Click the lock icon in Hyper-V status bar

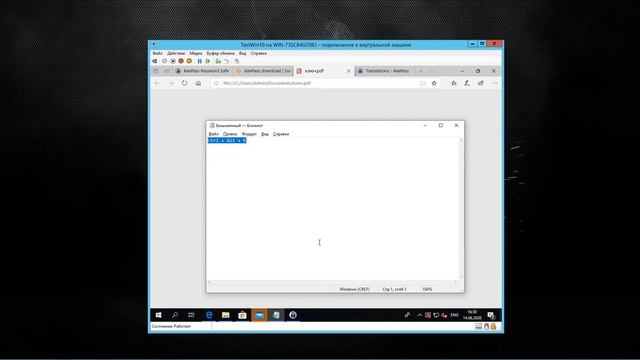[x=493, y=327]
